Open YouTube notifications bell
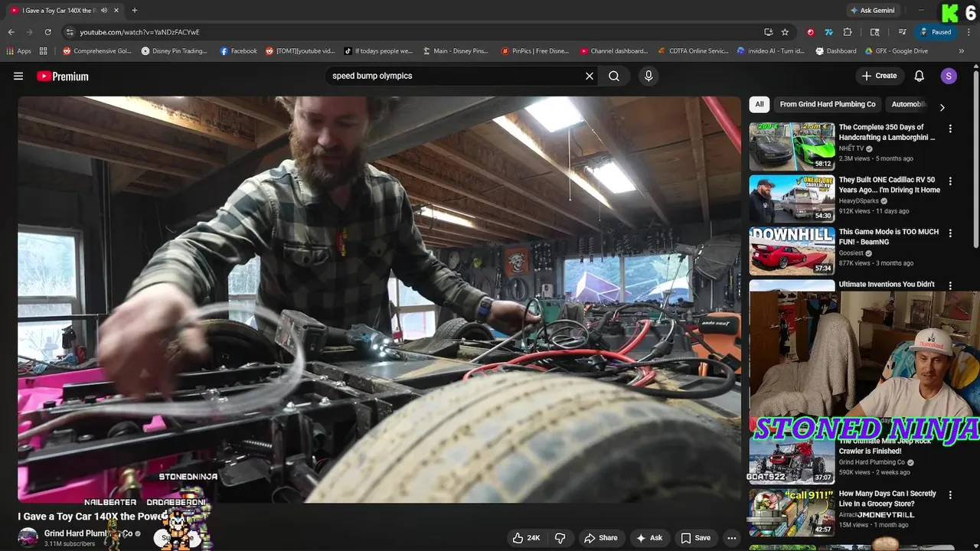Screen dimensions: 980x551 pos(920,76)
